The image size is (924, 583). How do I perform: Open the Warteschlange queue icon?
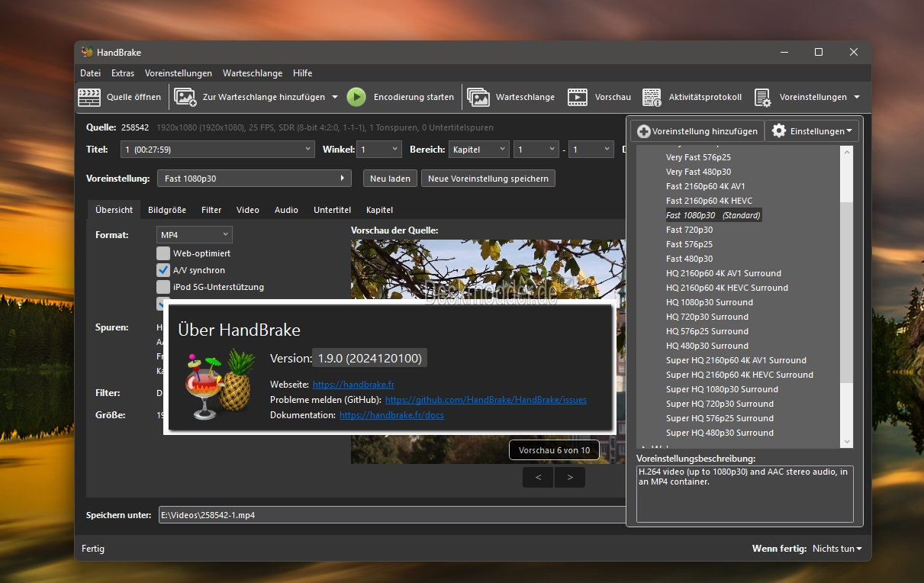[478, 97]
